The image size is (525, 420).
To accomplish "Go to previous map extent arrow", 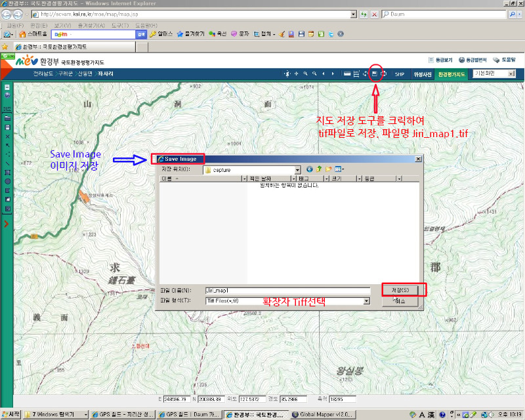I will tap(324, 73).
